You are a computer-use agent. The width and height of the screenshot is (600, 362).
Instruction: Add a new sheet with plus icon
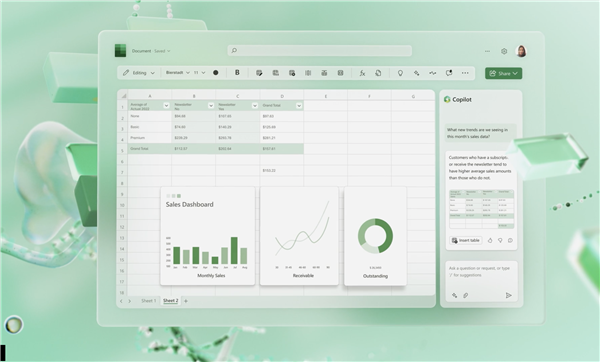[186, 301]
